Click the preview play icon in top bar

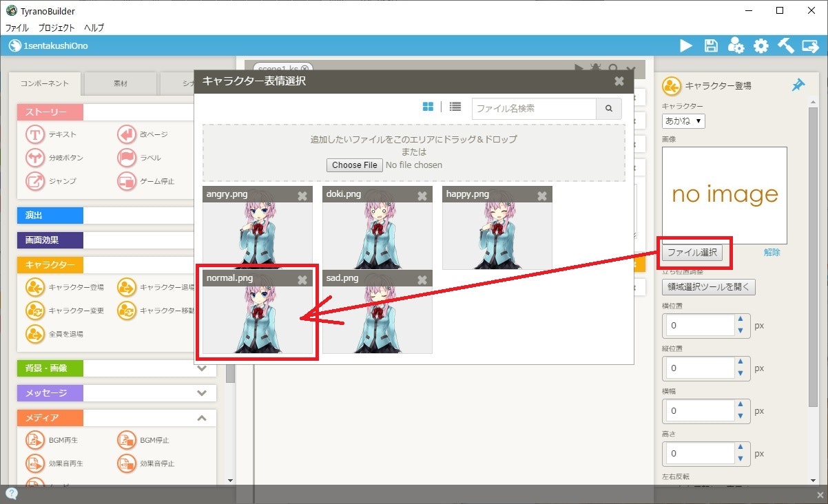click(x=686, y=45)
